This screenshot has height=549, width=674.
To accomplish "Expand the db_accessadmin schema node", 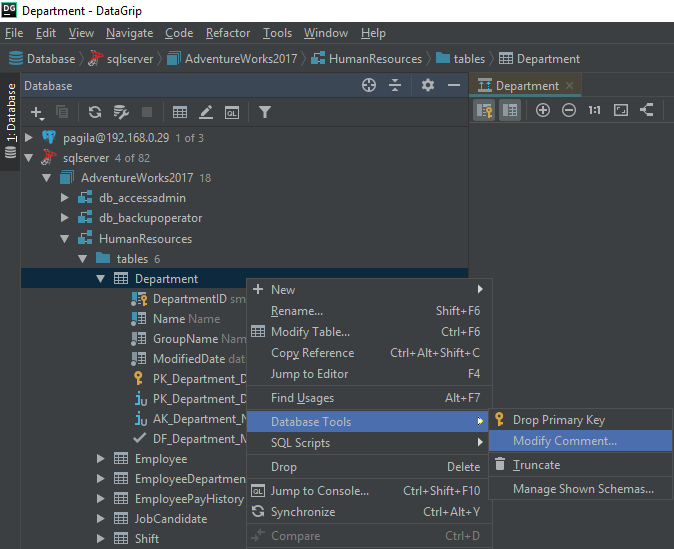I will [65, 198].
